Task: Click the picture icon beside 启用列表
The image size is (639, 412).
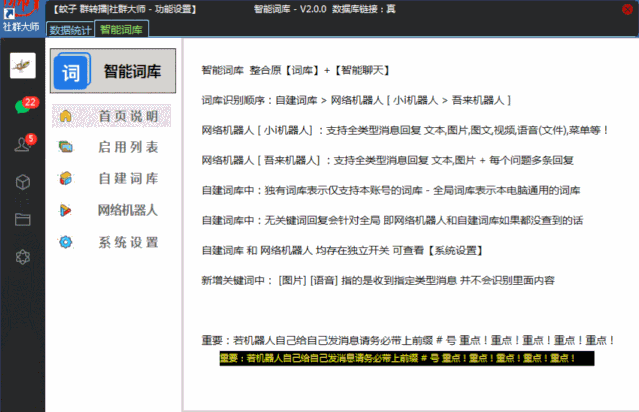Action: coord(66,147)
